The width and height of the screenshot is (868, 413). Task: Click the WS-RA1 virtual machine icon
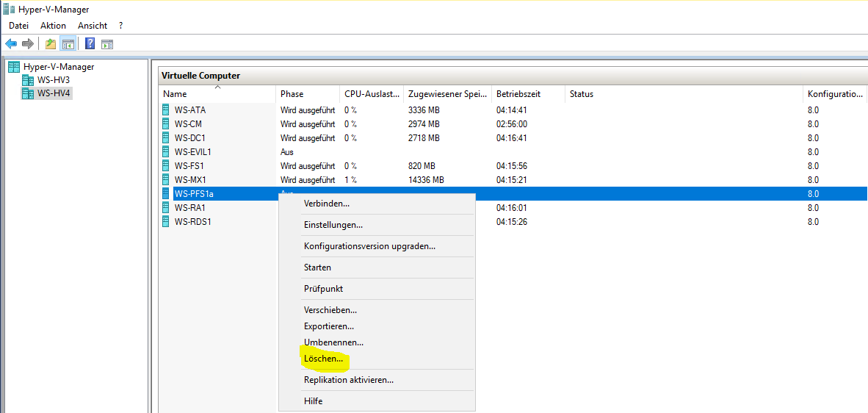(x=166, y=208)
